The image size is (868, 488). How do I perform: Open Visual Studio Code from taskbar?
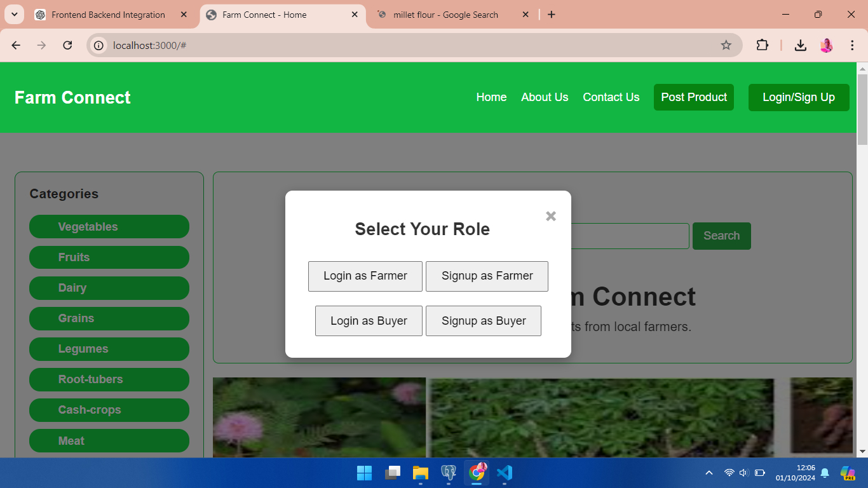[504, 473]
